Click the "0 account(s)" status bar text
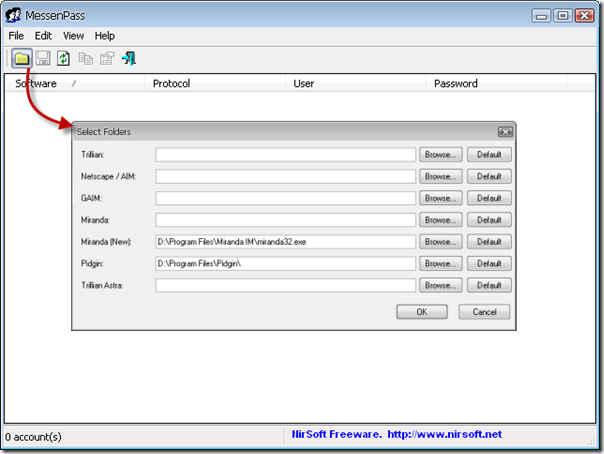 [x=33, y=437]
